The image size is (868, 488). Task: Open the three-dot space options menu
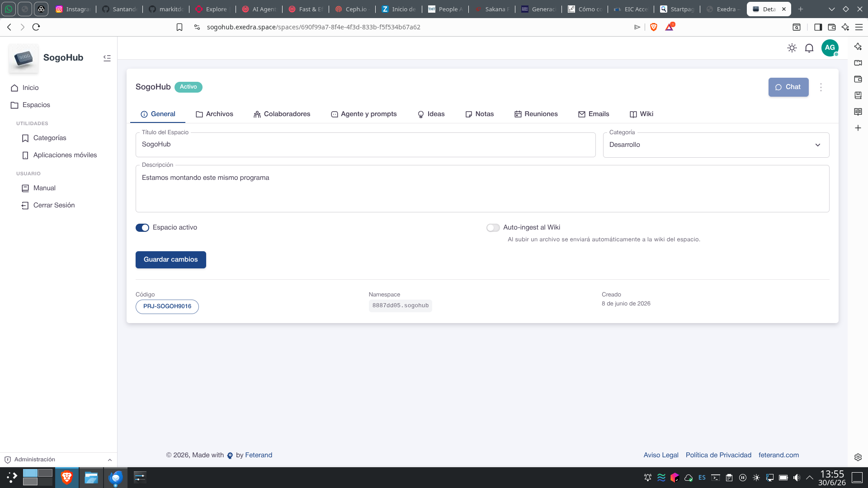821,87
